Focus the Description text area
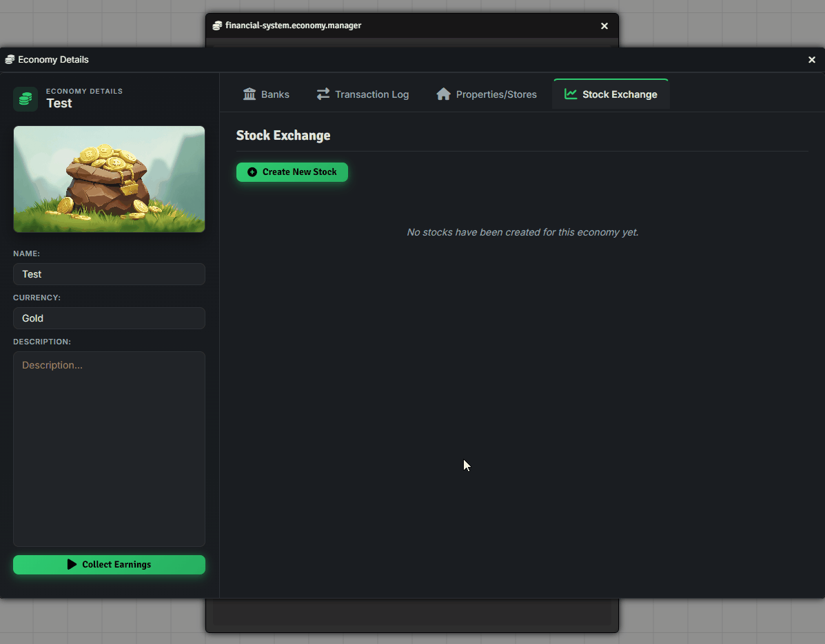Screen dimensions: 825x644 pyautogui.click(x=109, y=449)
